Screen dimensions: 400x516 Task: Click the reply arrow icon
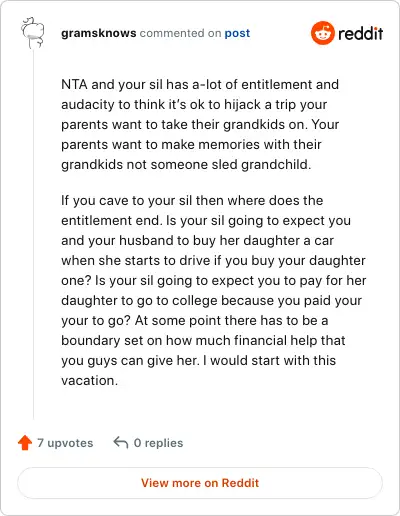tap(121, 443)
